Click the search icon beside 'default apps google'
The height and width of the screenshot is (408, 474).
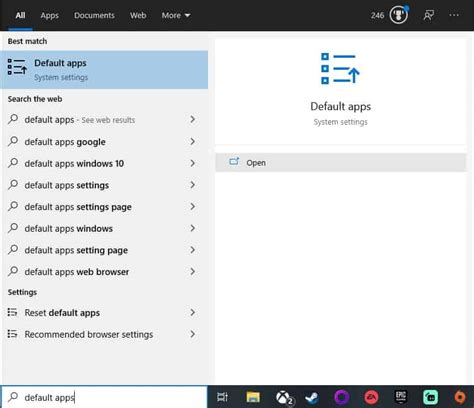tap(13, 141)
